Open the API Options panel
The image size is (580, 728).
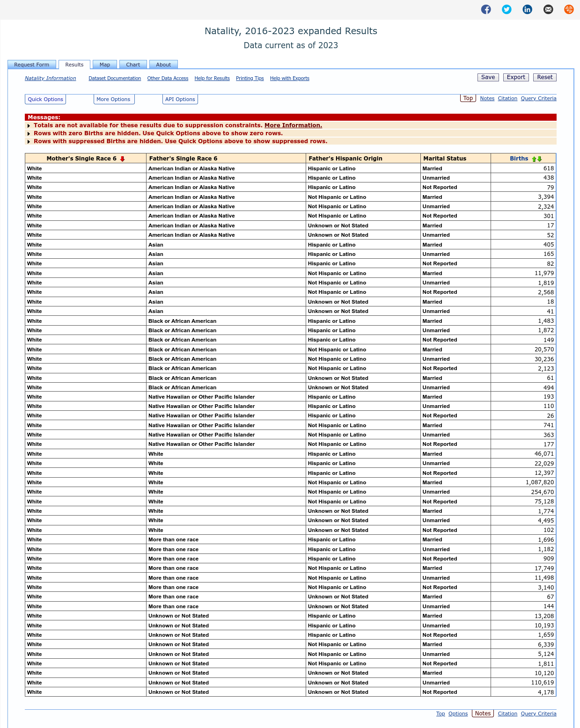tap(180, 99)
